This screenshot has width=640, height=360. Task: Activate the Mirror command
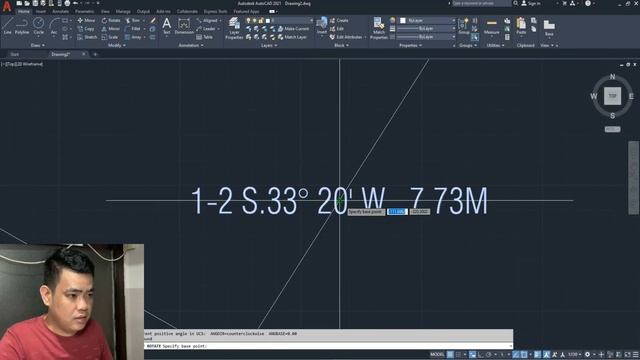pyautogui.click(x=111, y=29)
